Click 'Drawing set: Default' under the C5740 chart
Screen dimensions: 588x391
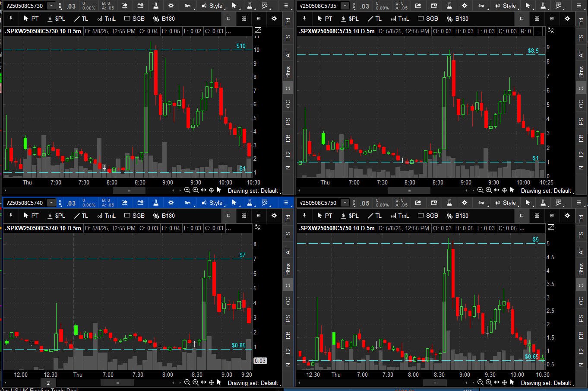click(253, 383)
